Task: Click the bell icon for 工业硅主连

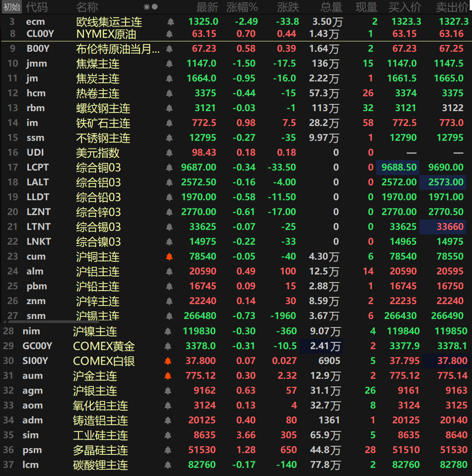Action: click(x=168, y=435)
